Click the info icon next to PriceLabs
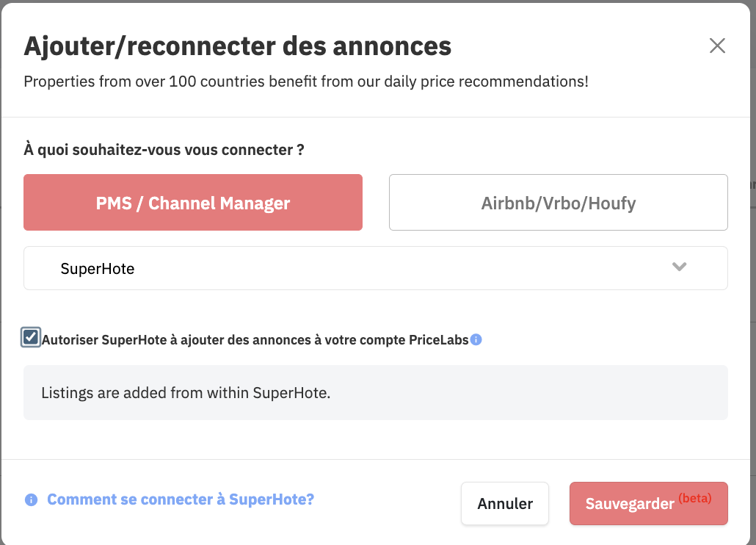Viewport: 756px width, 545px height. tap(476, 339)
